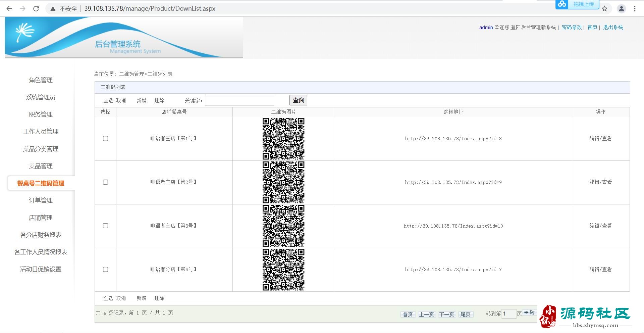Click the text 啡语者主店【第1号】
Screen dimensions: 644x333
tap(173, 138)
